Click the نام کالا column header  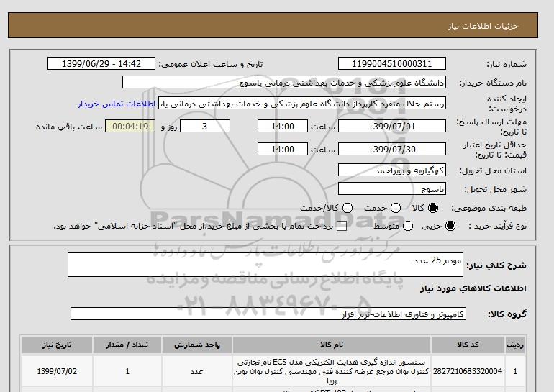(x=332, y=345)
